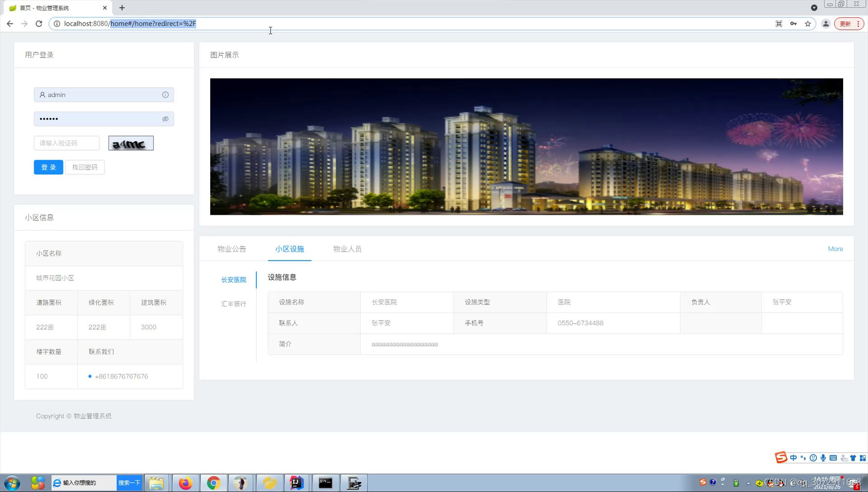Toggle password visibility with the eye icon
The image size is (868, 492).
(165, 119)
